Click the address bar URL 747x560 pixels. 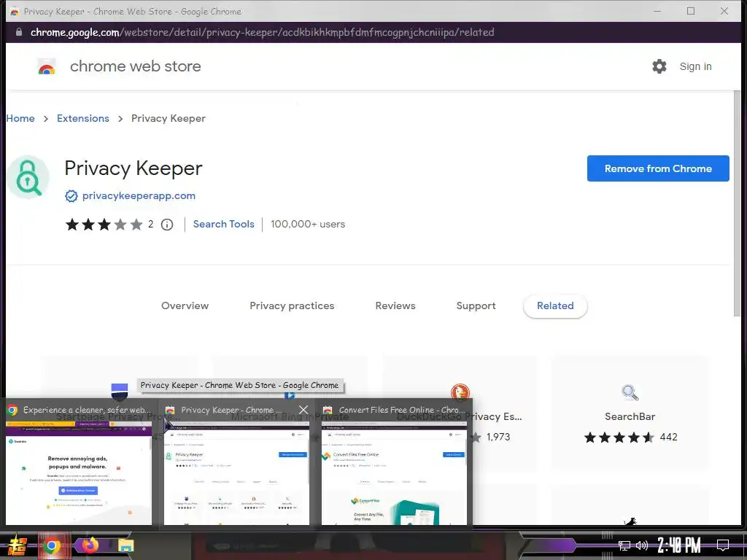262,32
